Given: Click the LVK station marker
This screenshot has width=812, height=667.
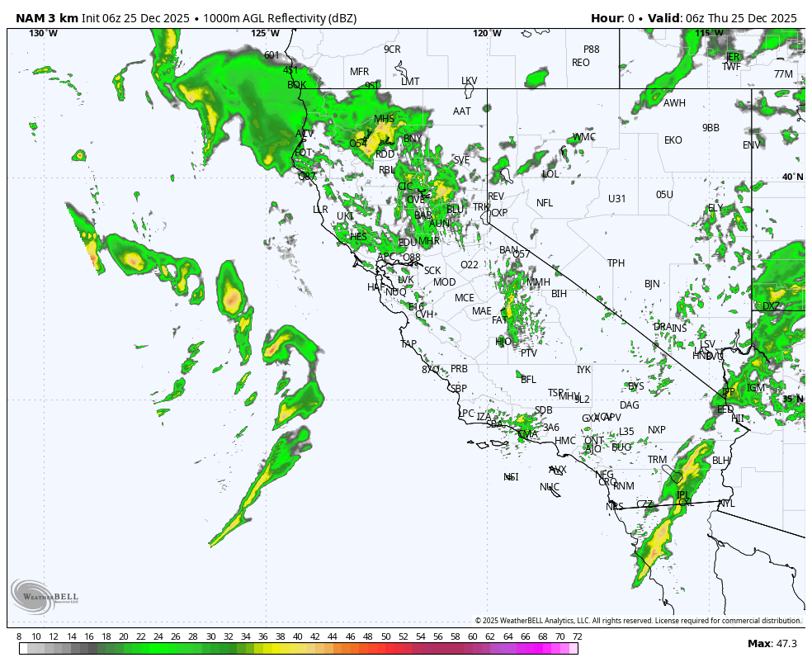Looking at the screenshot, I should pos(404,280).
